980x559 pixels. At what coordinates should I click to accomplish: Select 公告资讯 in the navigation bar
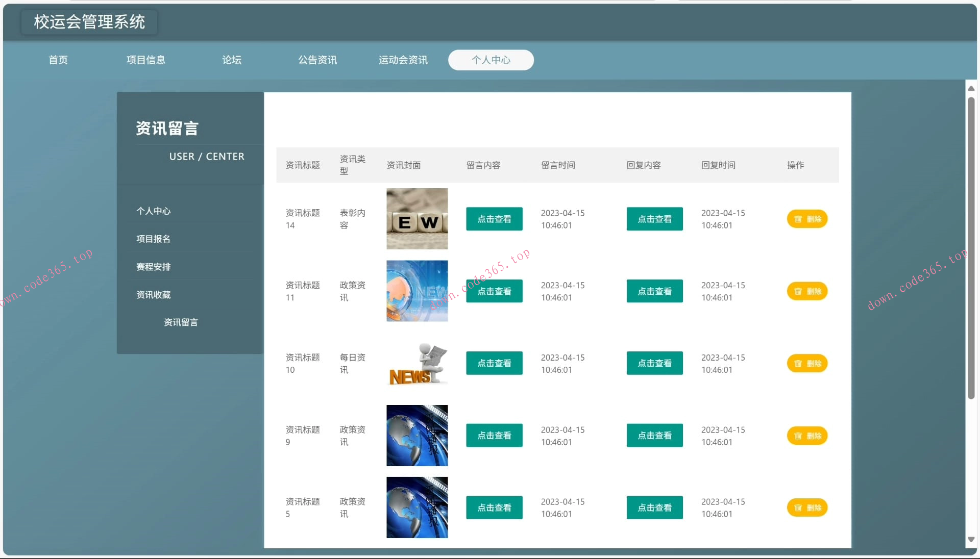pos(317,60)
